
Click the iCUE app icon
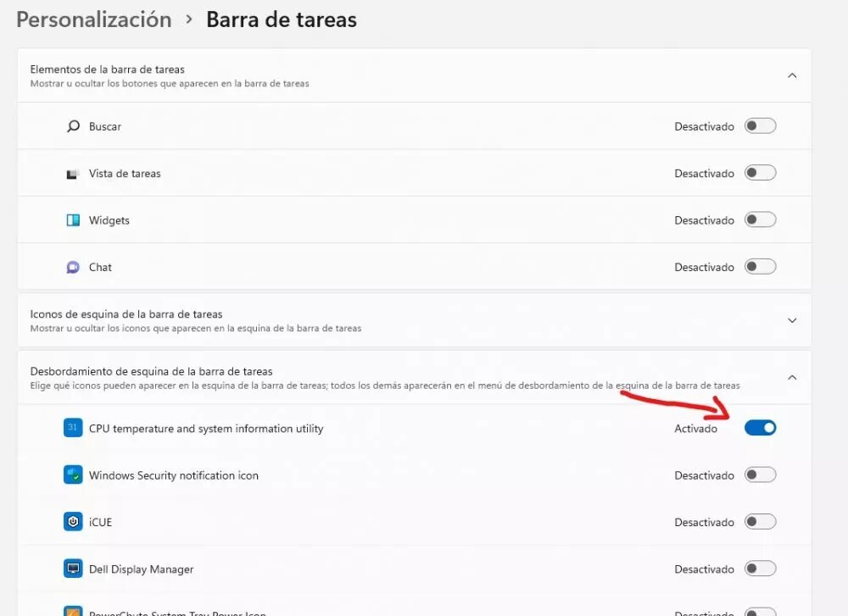73,522
